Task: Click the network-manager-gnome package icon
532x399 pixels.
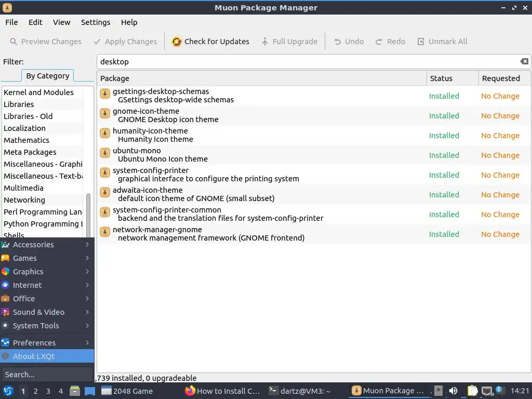Action: pyautogui.click(x=105, y=231)
